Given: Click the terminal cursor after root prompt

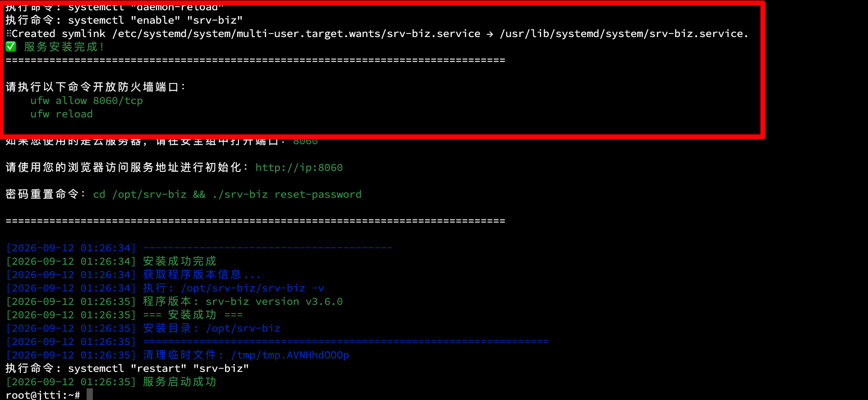Looking at the screenshot, I should click(90, 394).
